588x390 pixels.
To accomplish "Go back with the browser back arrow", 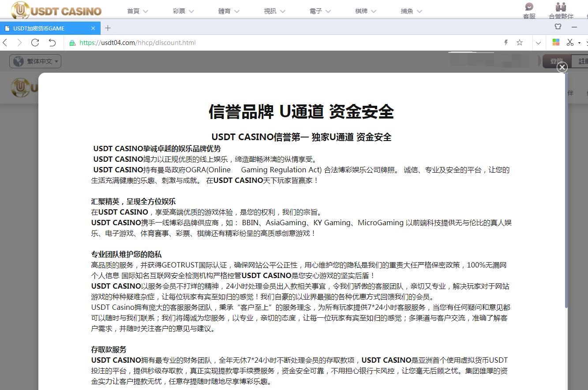I will (5, 43).
